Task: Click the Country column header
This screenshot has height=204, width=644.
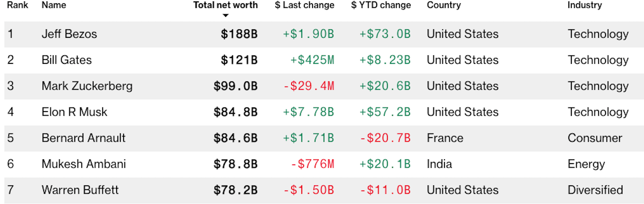Action: 444,5
